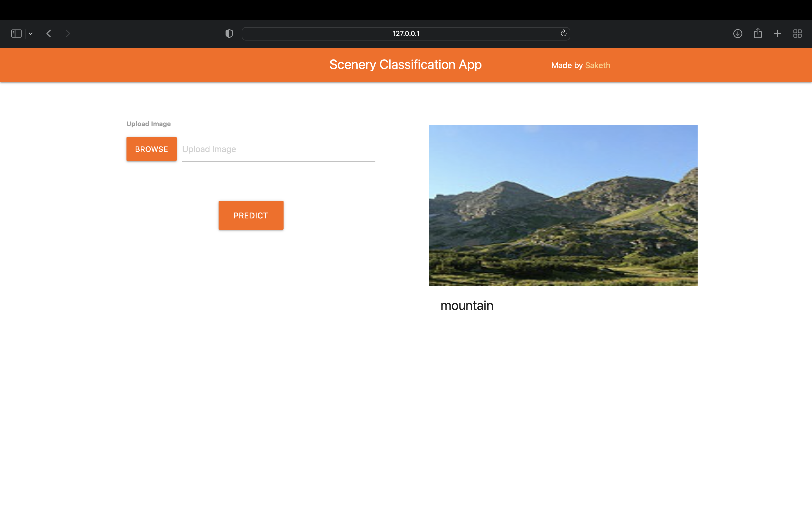Show the tab overview grid icon
Image resolution: width=812 pixels, height=527 pixels.
point(797,33)
